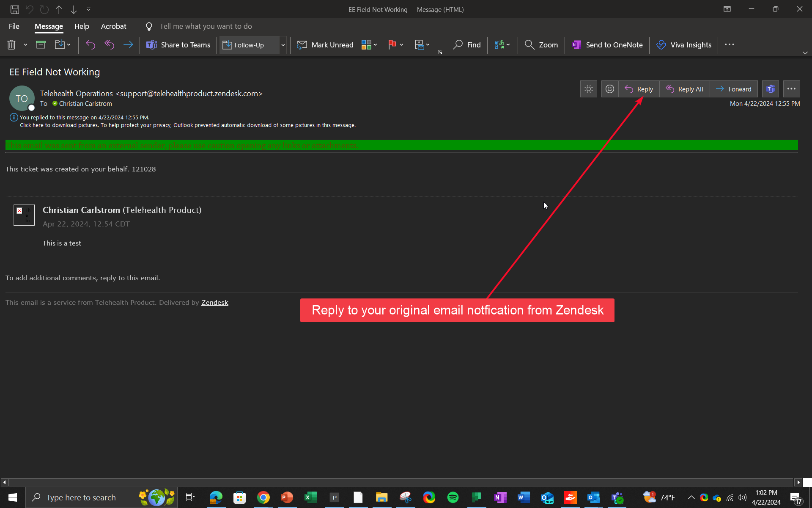The height and width of the screenshot is (508, 812).
Task: Click the Windows Start button
Action: pos(13,497)
